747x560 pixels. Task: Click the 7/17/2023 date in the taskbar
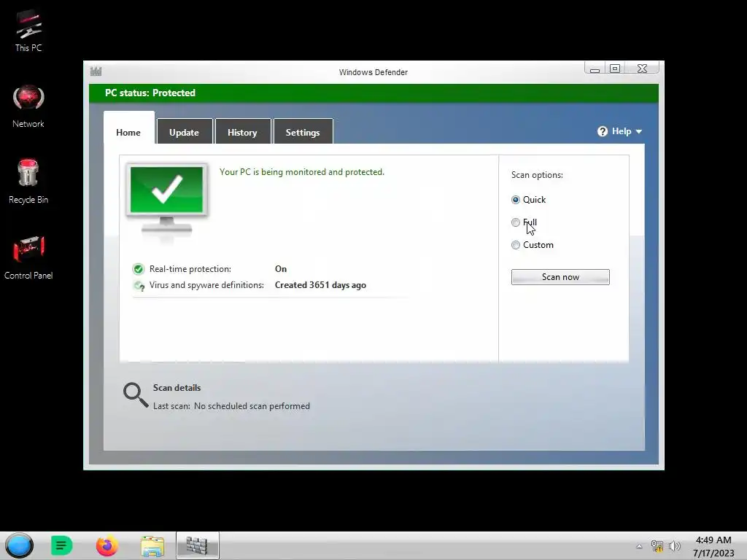[x=713, y=553]
